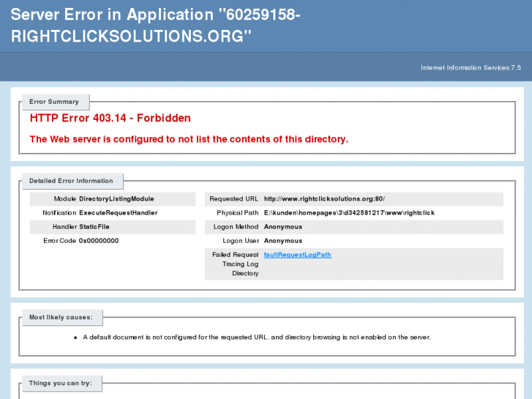Click the Server Error in Application heading
This screenshot has height=399, width=532.
155,25
